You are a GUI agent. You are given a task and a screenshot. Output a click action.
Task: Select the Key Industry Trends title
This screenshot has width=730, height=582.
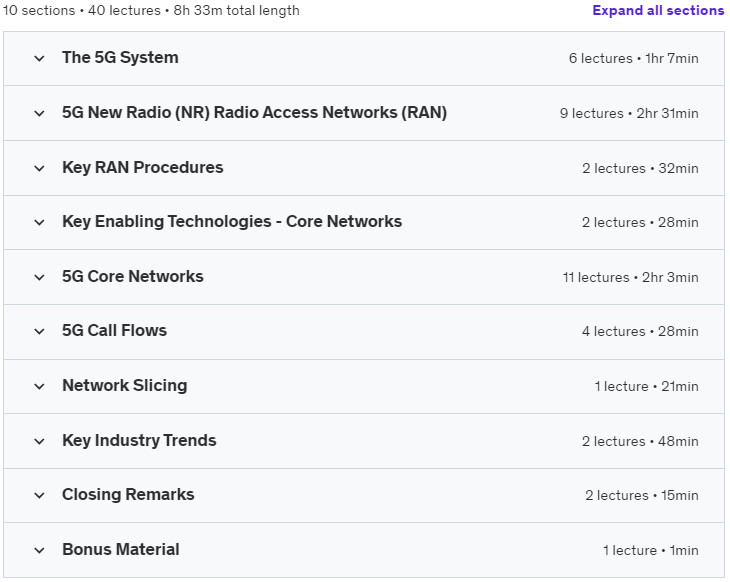tap(139, 440)
